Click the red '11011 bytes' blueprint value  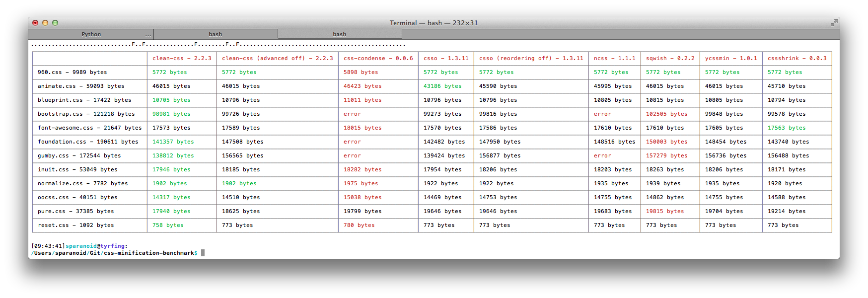click(362, 100)
